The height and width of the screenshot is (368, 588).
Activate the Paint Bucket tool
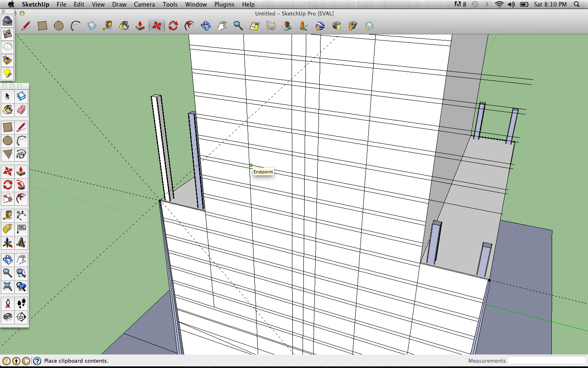7,110
